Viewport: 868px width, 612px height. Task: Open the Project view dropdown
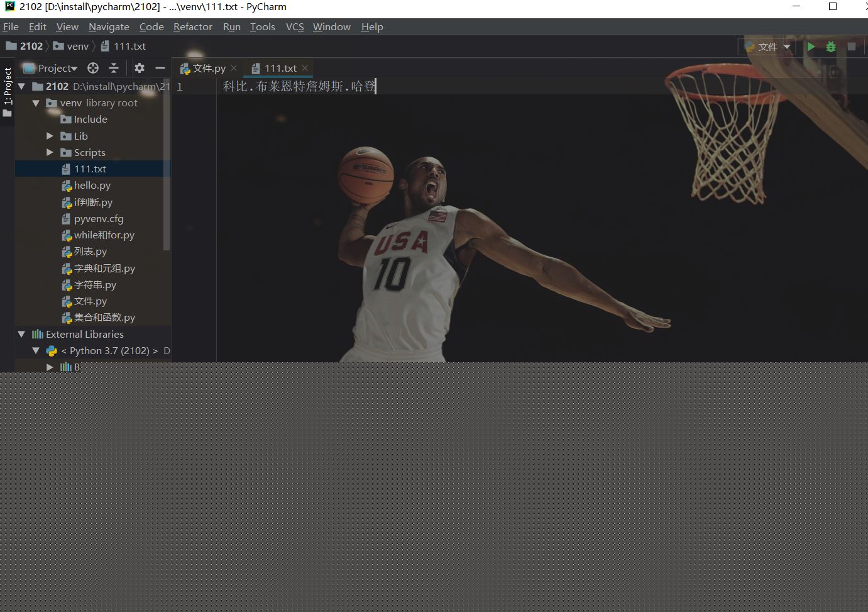(57, 68)
